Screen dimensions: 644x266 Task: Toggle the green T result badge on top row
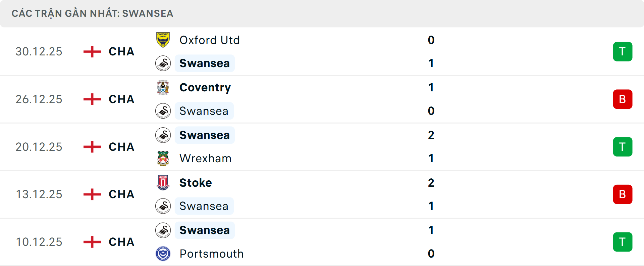tap(623, 51)
